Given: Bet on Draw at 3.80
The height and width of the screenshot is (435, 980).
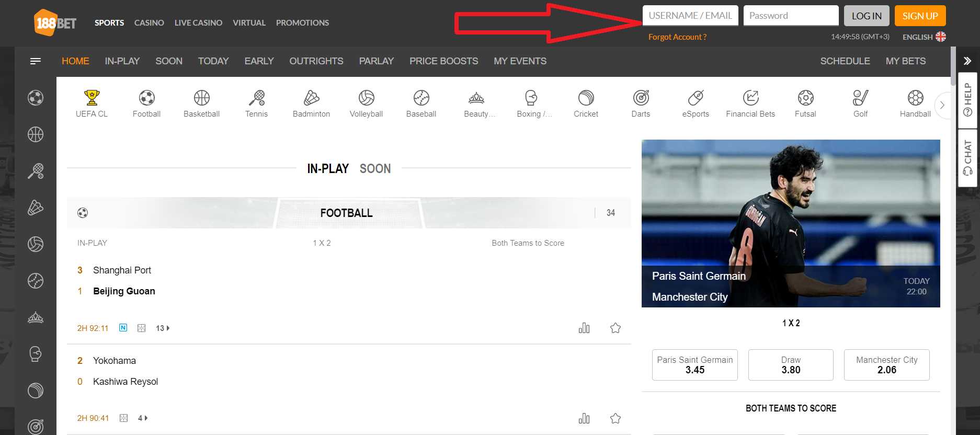Looking at the screenshot, I should pos(791,365).
